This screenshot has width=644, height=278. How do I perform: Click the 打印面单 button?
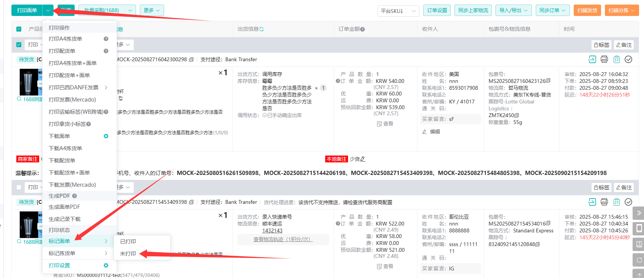click(x=27, y=10)
